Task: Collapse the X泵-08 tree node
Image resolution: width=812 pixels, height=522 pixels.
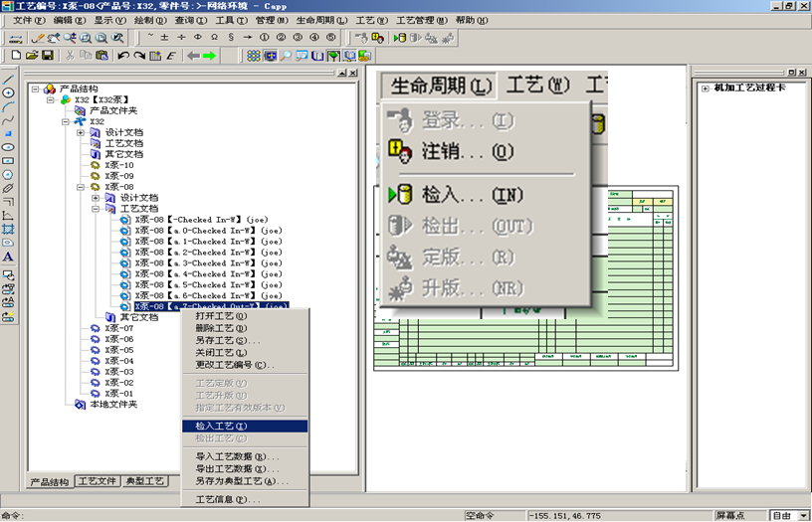Action: coord(82,187)
